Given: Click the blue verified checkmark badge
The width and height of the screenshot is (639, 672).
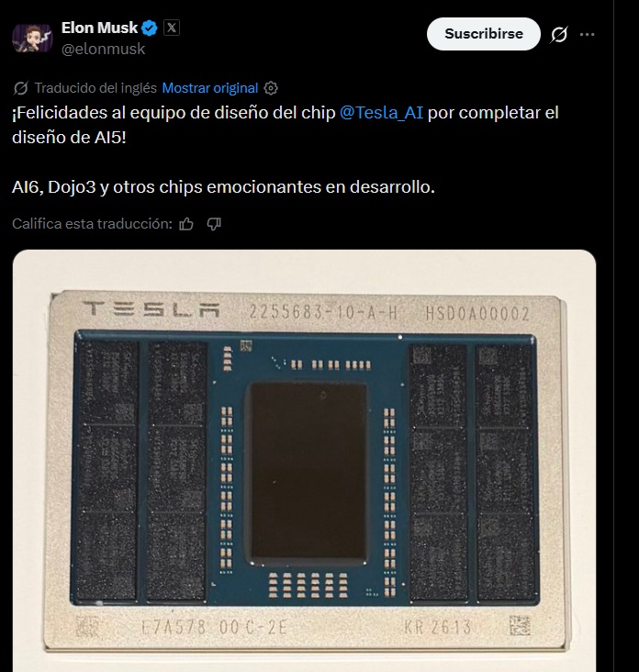Looking at the screenshot, I should point(151,28).
